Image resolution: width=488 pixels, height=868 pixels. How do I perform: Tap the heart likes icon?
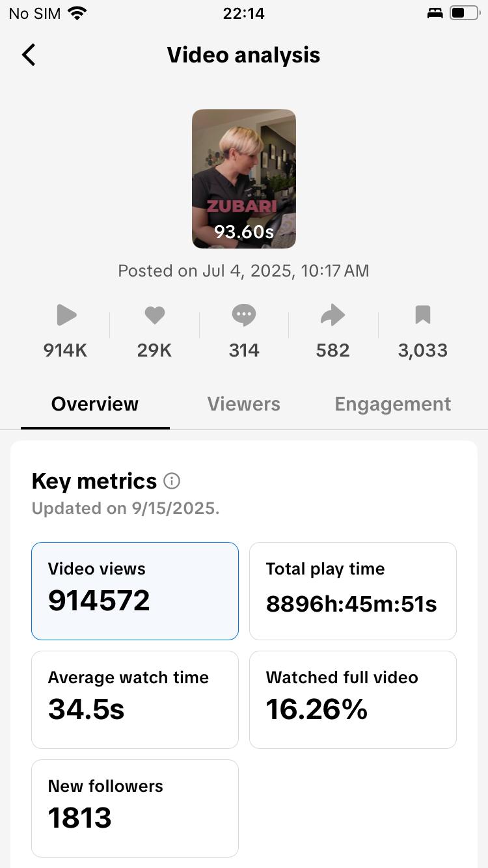[154, 316]
